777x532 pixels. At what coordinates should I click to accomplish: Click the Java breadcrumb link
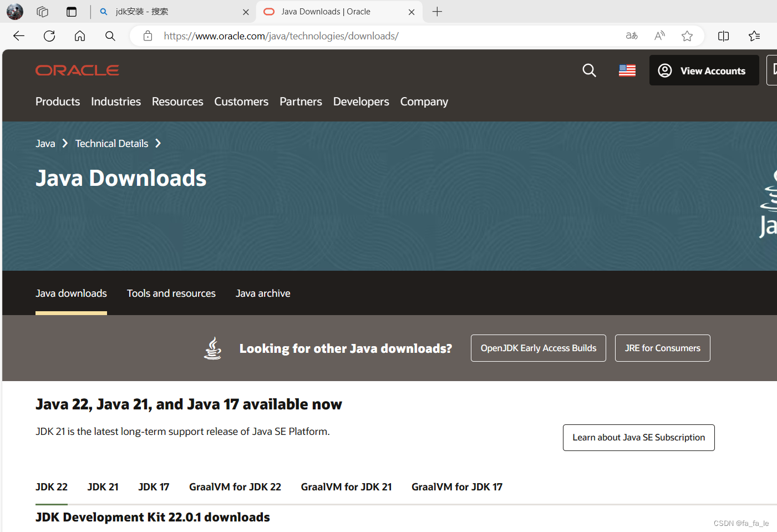click(45, 144)
